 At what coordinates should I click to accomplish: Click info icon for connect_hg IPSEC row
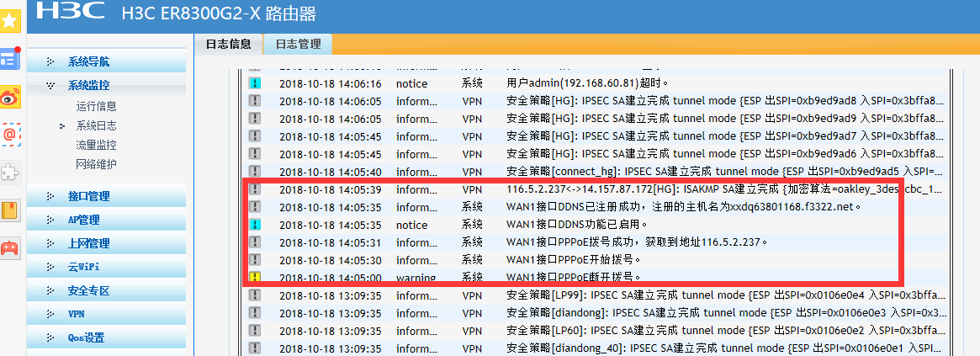click(x=254, y=172)
